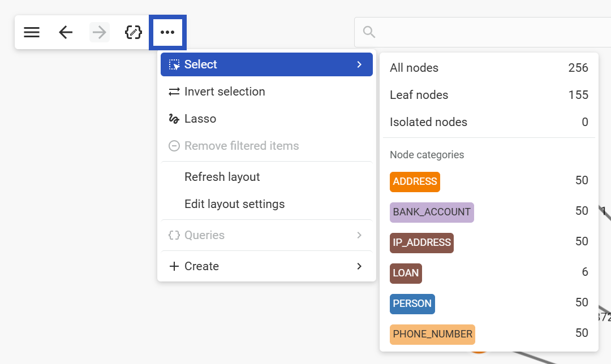Expand the Select submenu arrow

pyautogui.click(x=359, y=64)
